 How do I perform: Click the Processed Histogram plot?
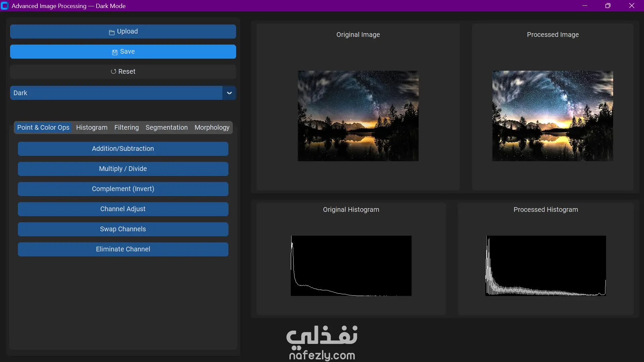545,266
